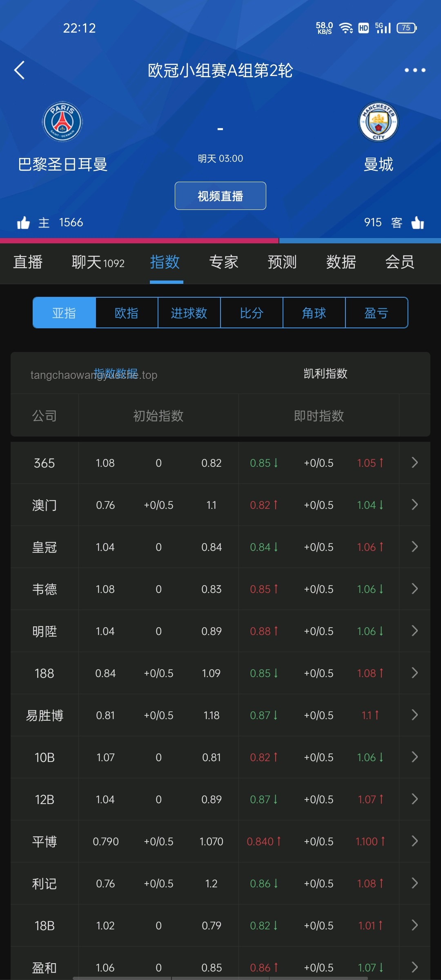
Task: Expand the 易胜博 row chevron
Action: click(414, 715)
